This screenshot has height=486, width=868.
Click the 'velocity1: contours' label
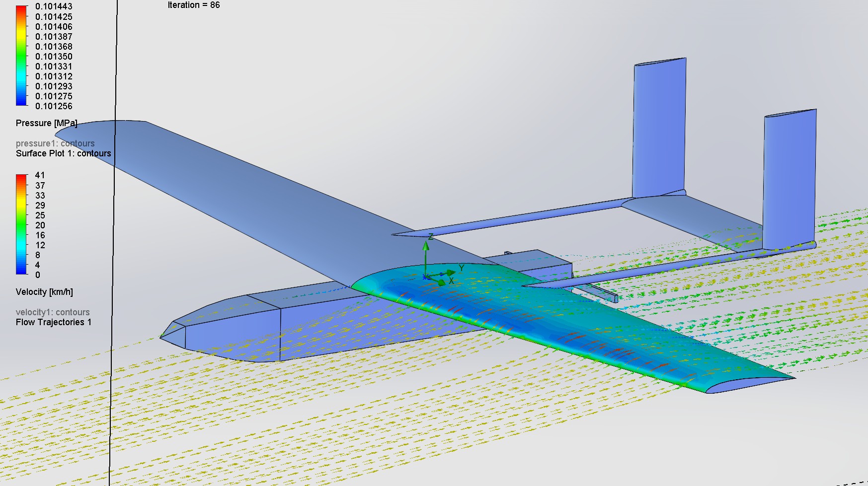tap(53, 312)
